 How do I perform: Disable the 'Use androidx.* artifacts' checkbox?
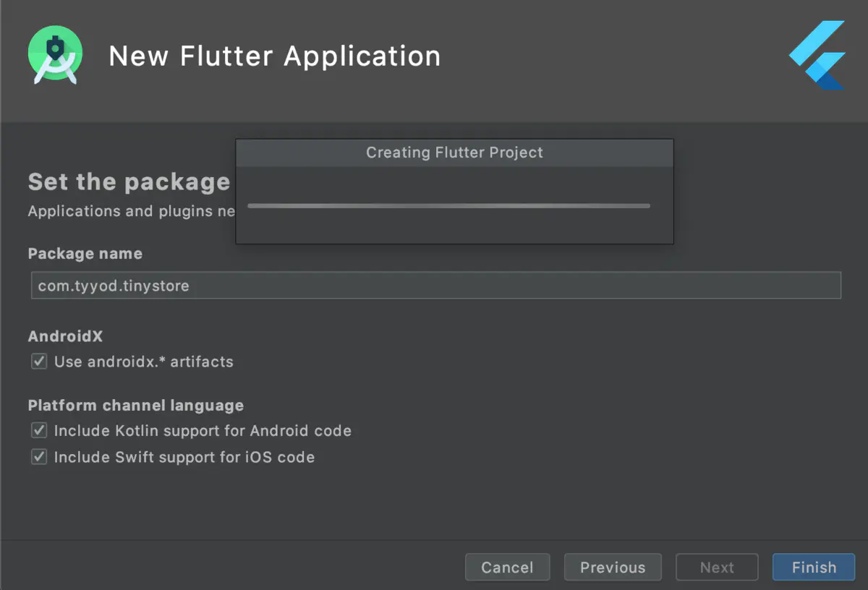(x=39, y=362)
